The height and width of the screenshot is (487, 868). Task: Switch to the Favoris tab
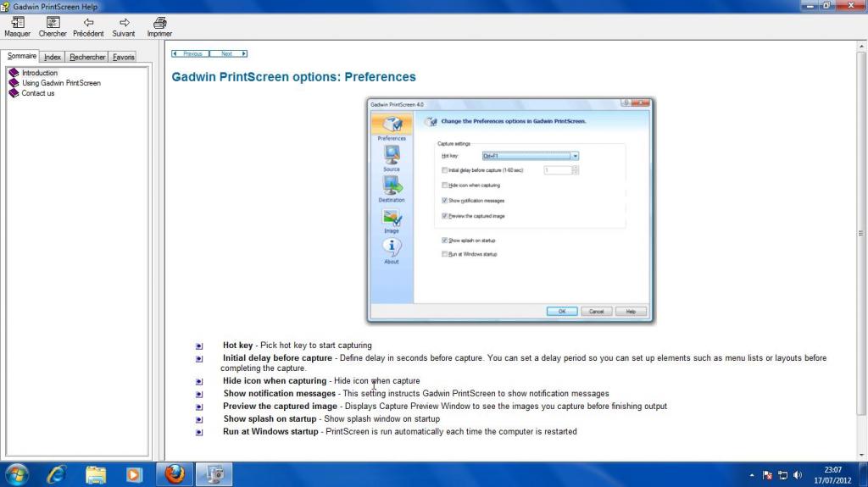[123, 57]
